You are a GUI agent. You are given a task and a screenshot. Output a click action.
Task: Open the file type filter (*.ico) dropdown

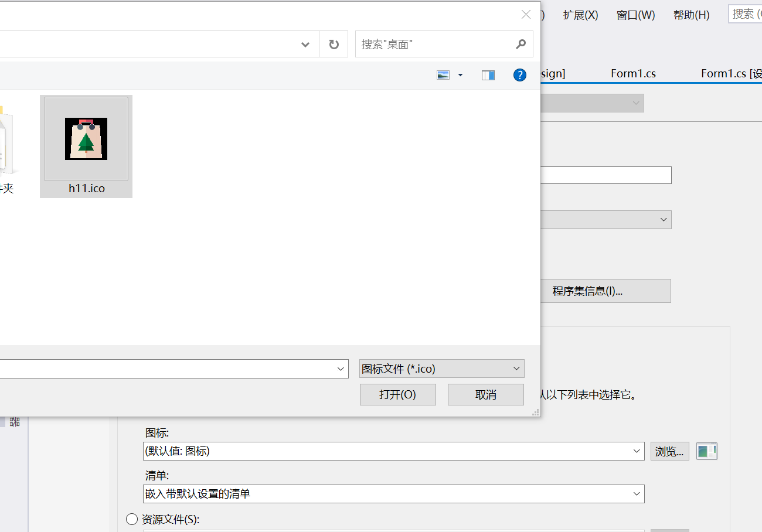click(x=441, y=369)
